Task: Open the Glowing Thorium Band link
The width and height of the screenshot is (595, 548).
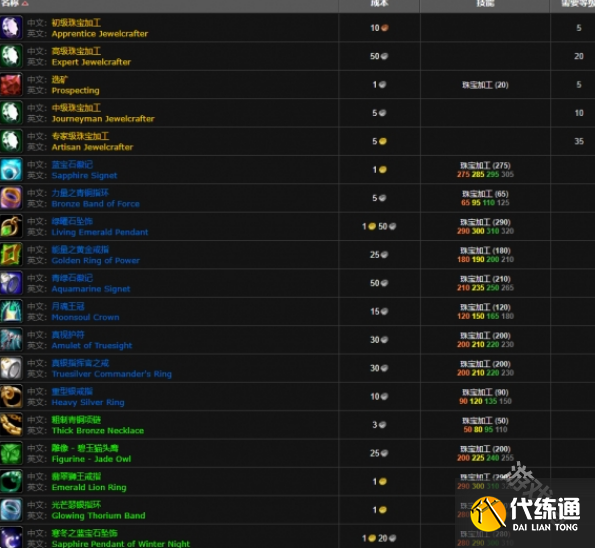Action: [x=98, y=515]
